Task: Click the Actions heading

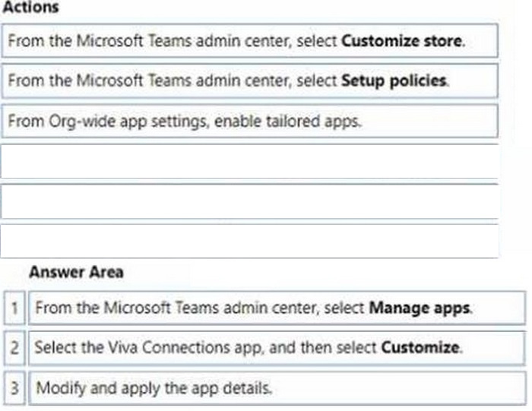Action: click(x=30, y=7)
